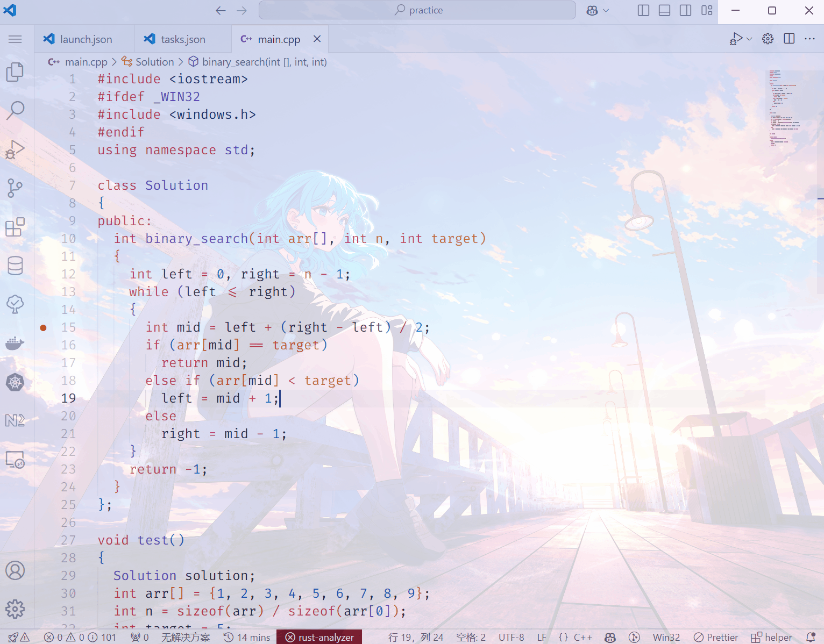The image size is (824, 644).
Task: Toggle the primary sidebar layout
Action: 643,10
